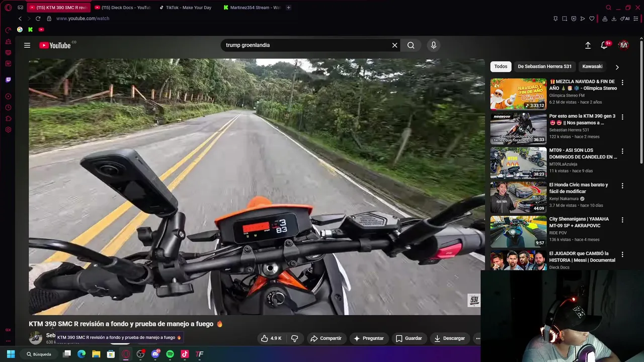Open Mezcla Navidad & Fin de Año thumbnail
Screen dimensions: 644x362
click(x=518, y=94)
